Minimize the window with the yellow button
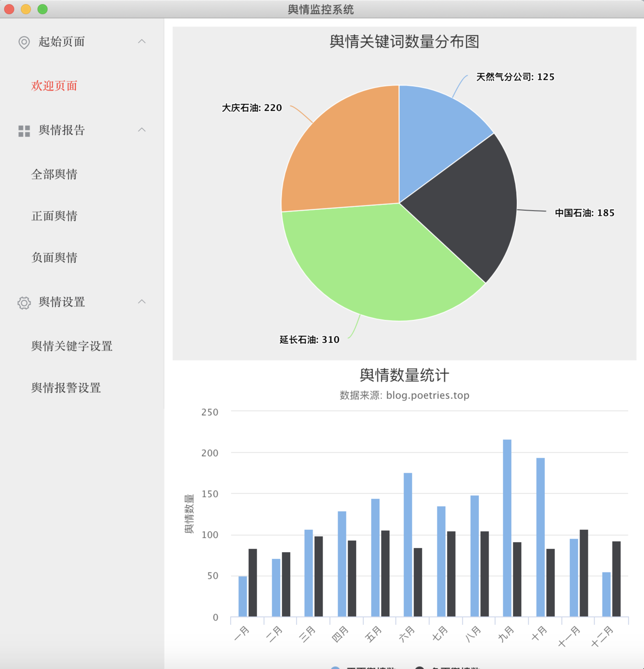This screenshot has height=669, width=644. pyautogui.click(x=26, y=9)
